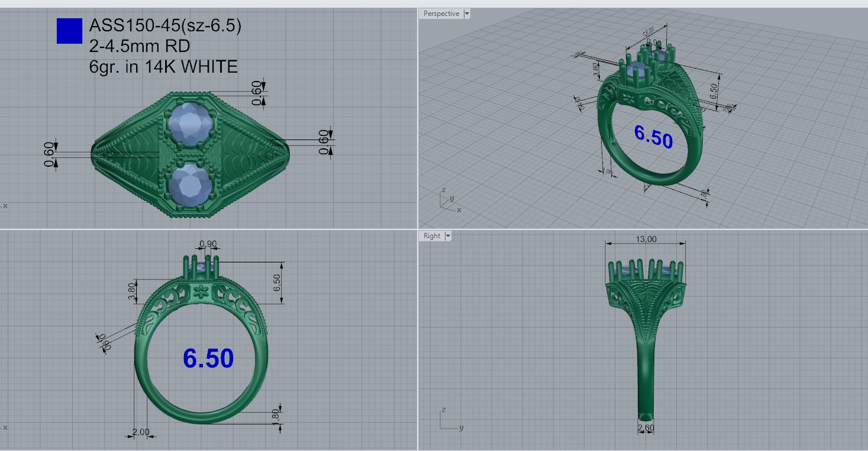Viewport: 868px width, 451px height.
Task: Select the '0,60' dimension at ring's right tip
Action: tap(323, 142)
